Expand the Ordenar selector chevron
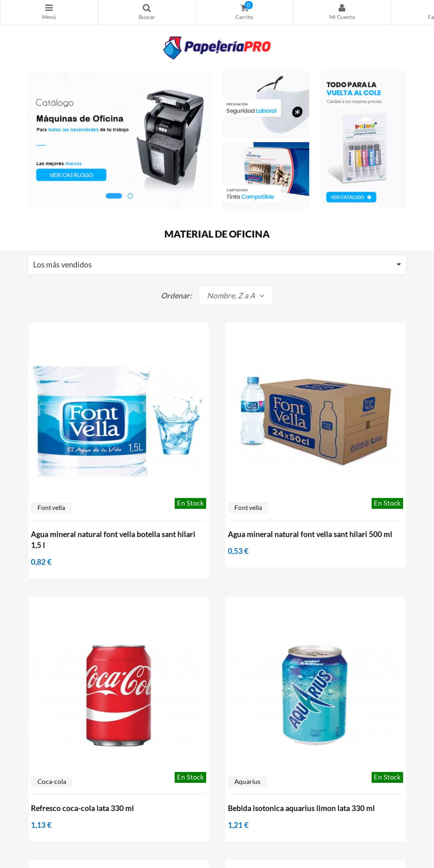 click(x=262, y=295)
